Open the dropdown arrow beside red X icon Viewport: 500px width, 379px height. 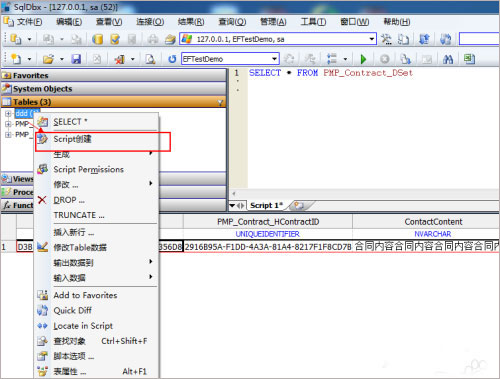click(x=133, y=59)
